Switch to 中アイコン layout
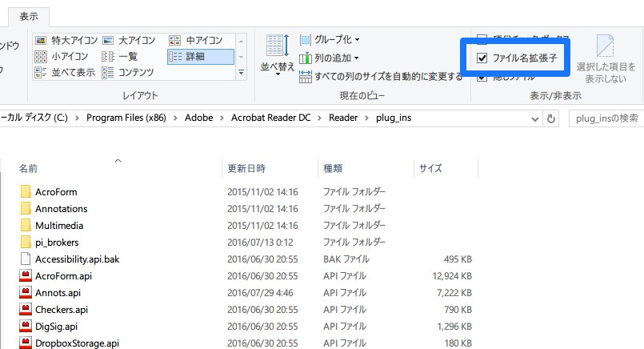 tap(196, 40)
